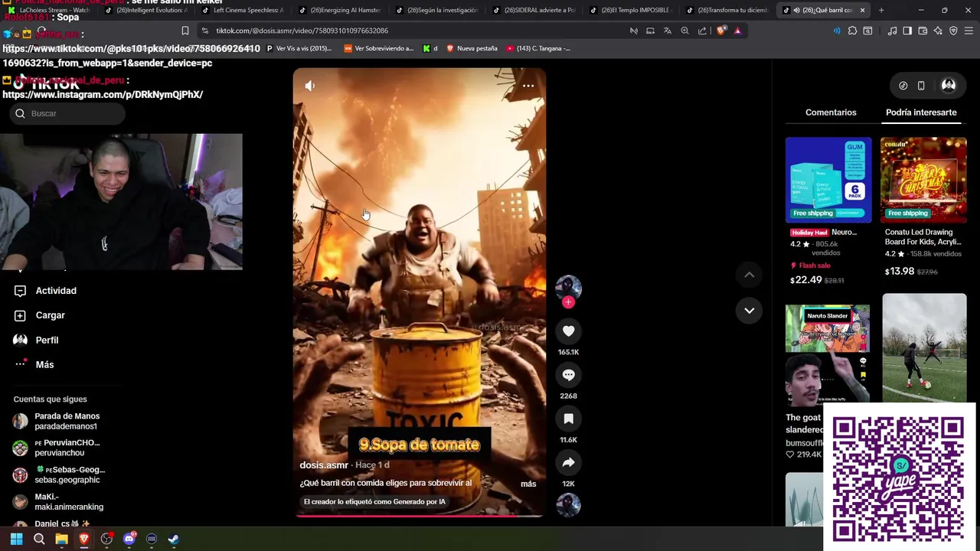
Task: Open the browser hamburger main menu
Action: (969, 31)
